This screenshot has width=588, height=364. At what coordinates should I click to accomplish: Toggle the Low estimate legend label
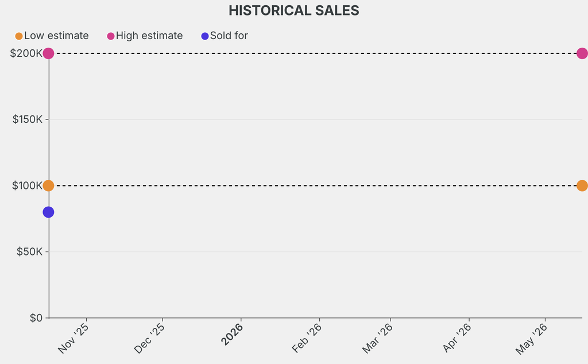[56, 36]
